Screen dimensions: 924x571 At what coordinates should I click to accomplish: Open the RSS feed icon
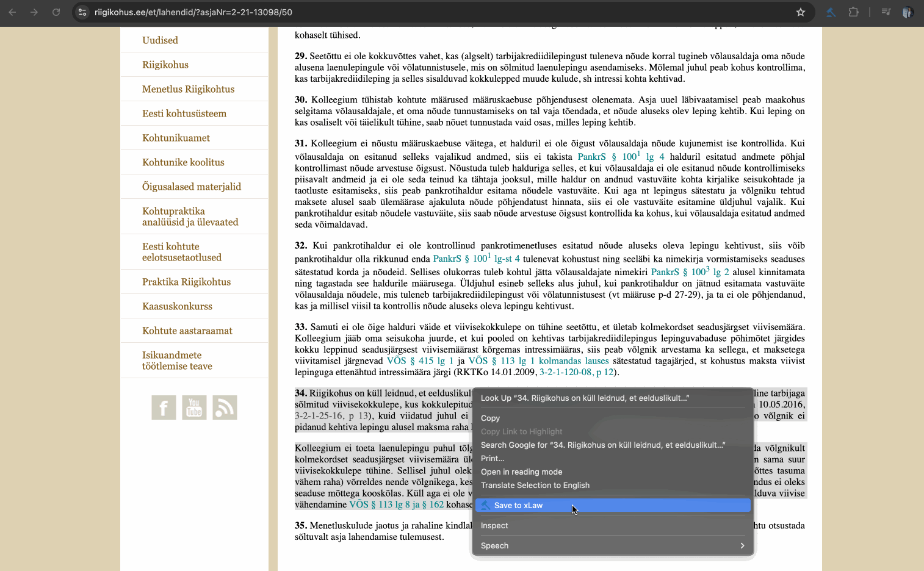click(225, 408)
